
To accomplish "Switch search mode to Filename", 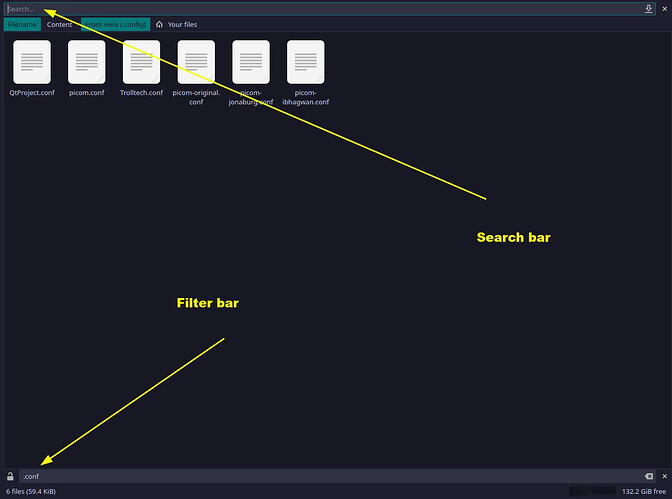I will pos(22,24).
